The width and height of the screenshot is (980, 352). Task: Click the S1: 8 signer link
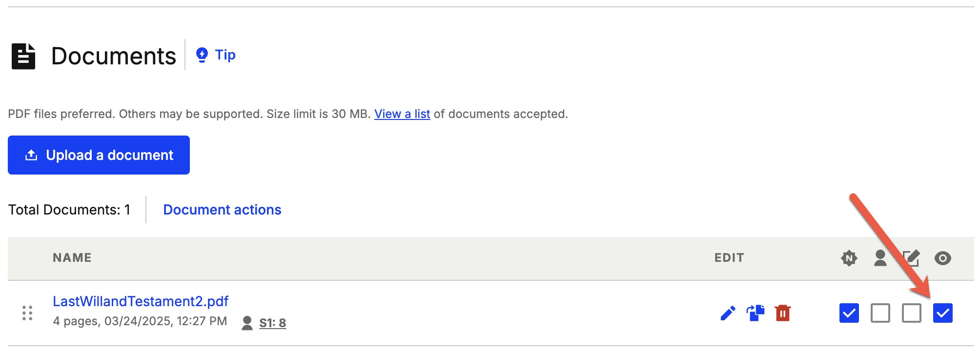point(272,323)
